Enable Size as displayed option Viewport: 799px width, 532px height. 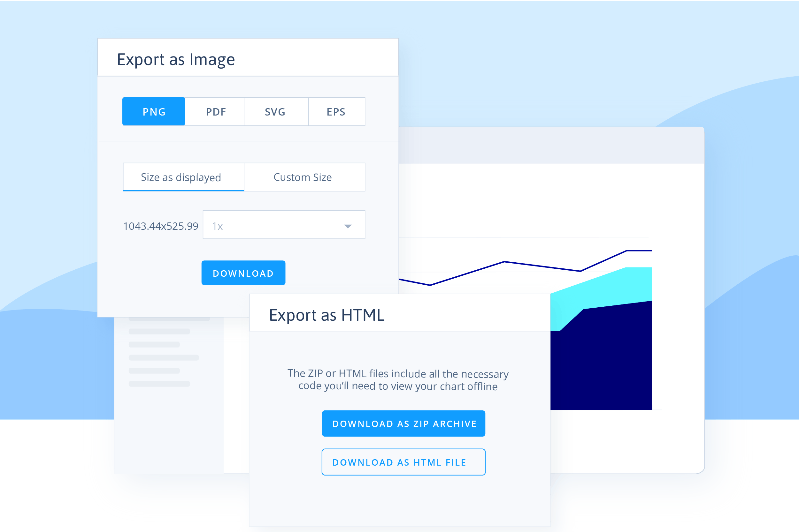[x=181, y=176]
